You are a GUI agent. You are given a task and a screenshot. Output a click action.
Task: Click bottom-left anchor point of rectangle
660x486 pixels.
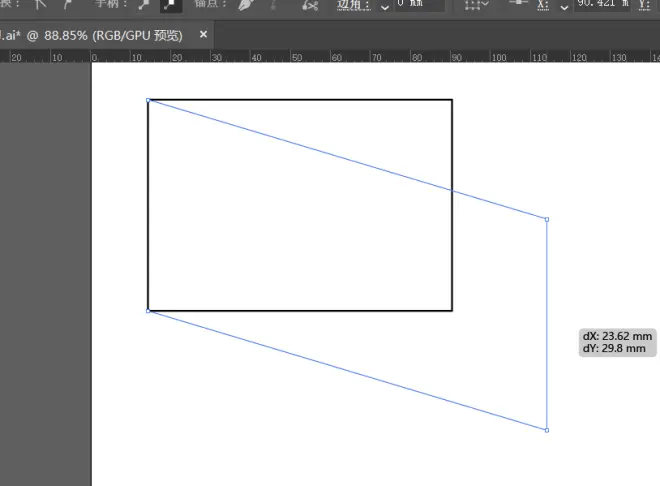tap(148, 311)
